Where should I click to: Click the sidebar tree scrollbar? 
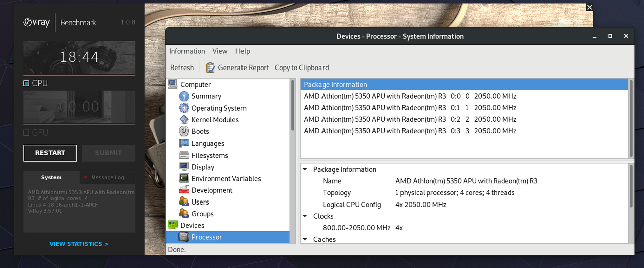click(293, 106)
